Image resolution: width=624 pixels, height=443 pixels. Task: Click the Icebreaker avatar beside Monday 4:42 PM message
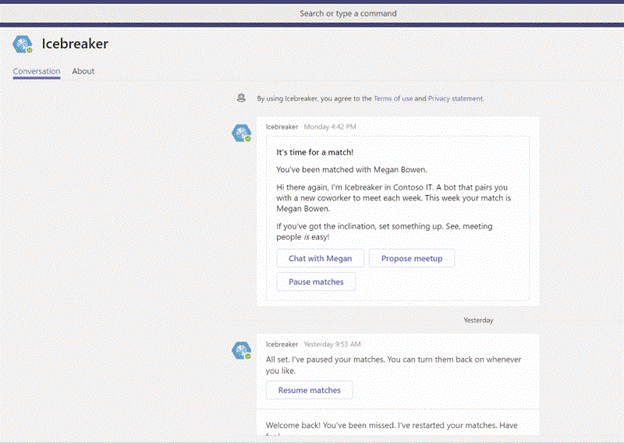[242, 133]
